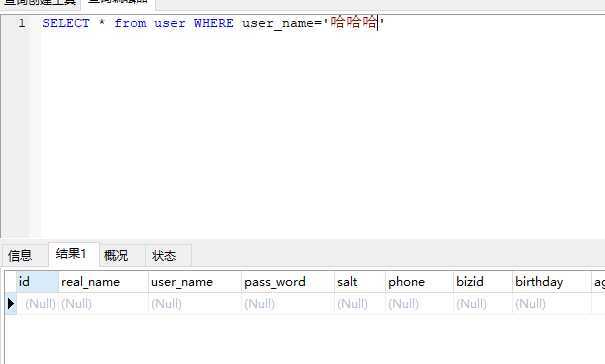Image resolution: width=605 pixels, height=364 pixels.
Task: Click the SELECT keyword in query editor
Action: pos(66,23)
